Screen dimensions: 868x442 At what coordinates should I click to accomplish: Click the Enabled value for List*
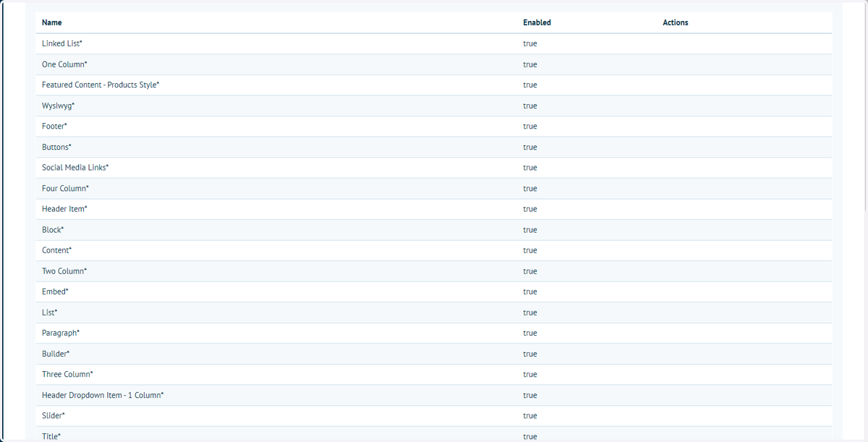coord(530,312)
